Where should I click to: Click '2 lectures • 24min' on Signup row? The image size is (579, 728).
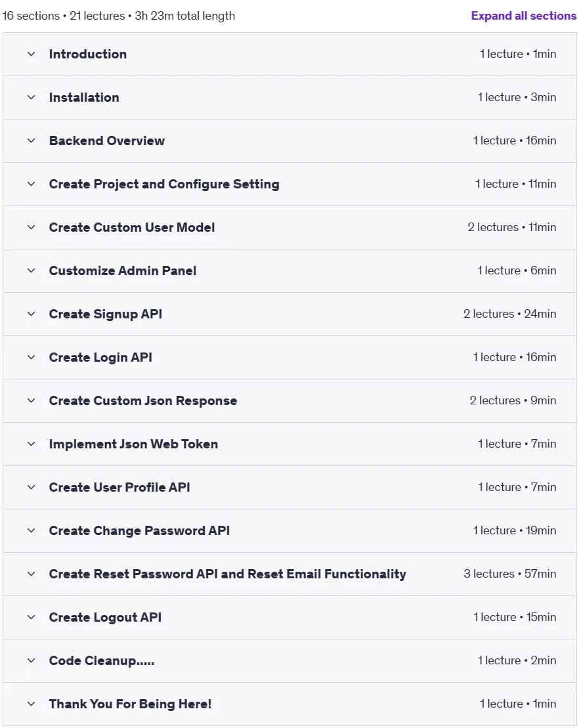point(510,314)
